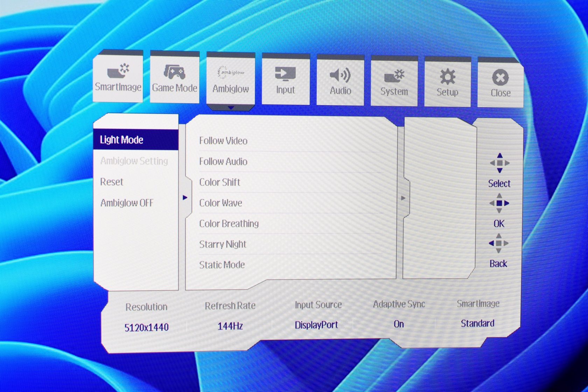Expand gray arrow beside the modes list
Image resolution: width=588 pixels, height=392 pixels.
click(403, 198)
